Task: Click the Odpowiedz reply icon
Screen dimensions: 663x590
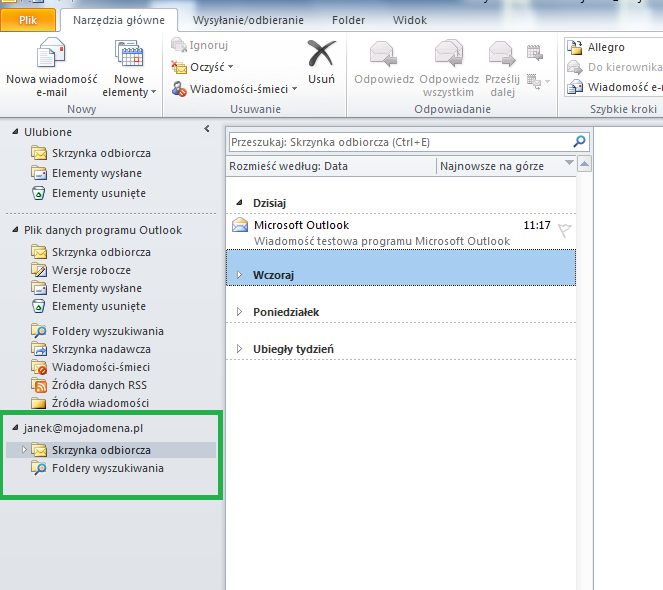Action: [x=383, y=54]
